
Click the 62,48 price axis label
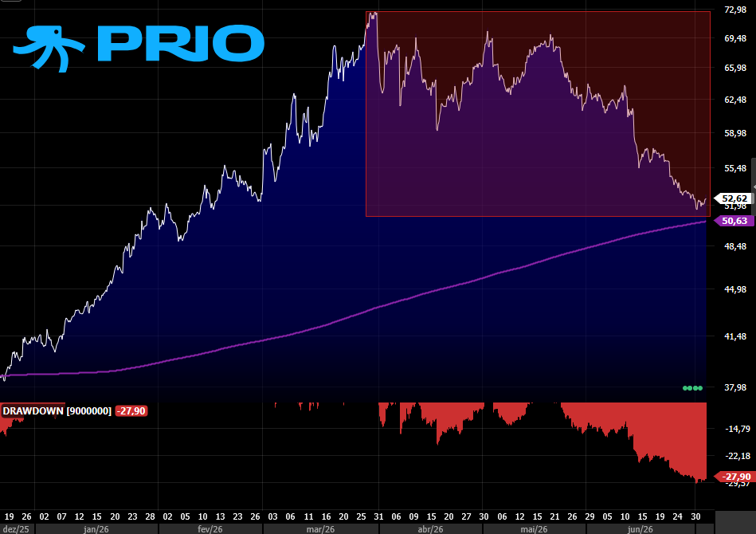tap(735, 100)
